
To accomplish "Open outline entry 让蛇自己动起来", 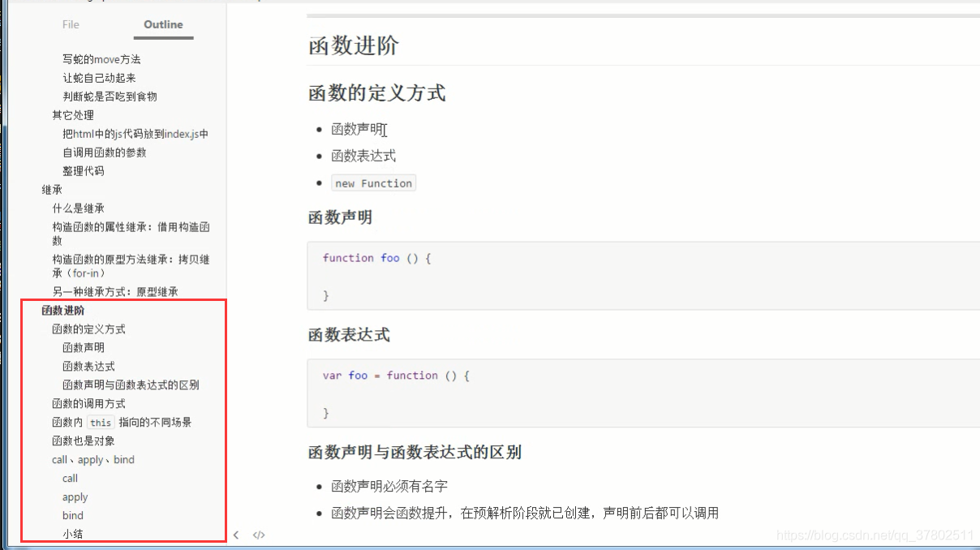I will pyautogui.click(x=99, y=78).
